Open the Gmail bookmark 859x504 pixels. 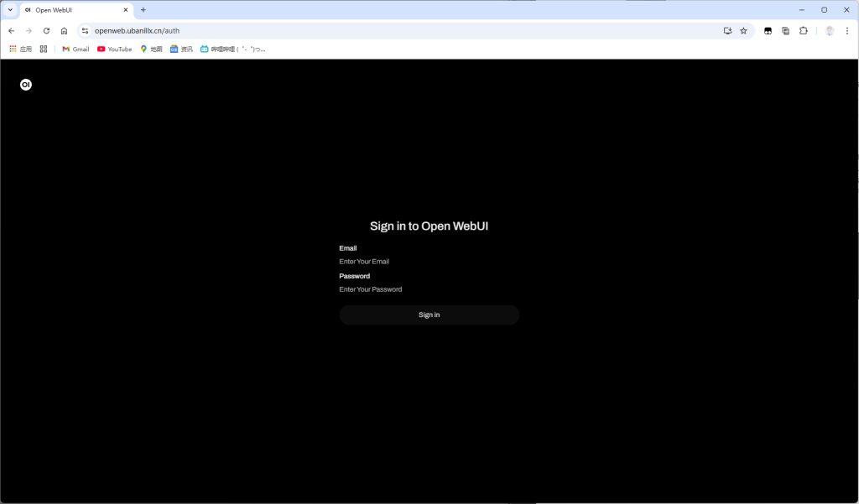pos(75,49)
